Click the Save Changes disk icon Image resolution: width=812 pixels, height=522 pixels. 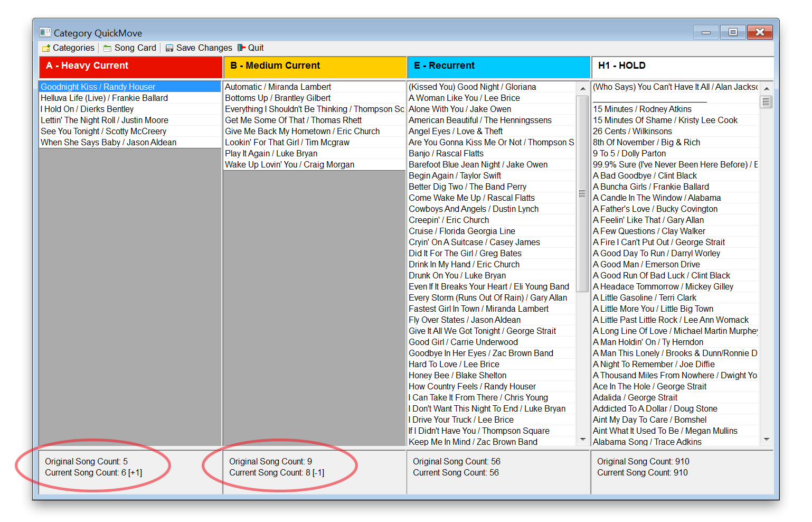(169, 48)
